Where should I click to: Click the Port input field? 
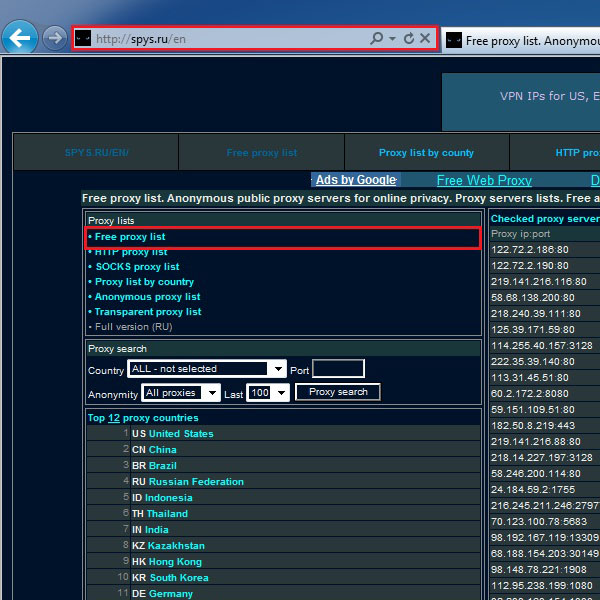(x=338, y=368)
